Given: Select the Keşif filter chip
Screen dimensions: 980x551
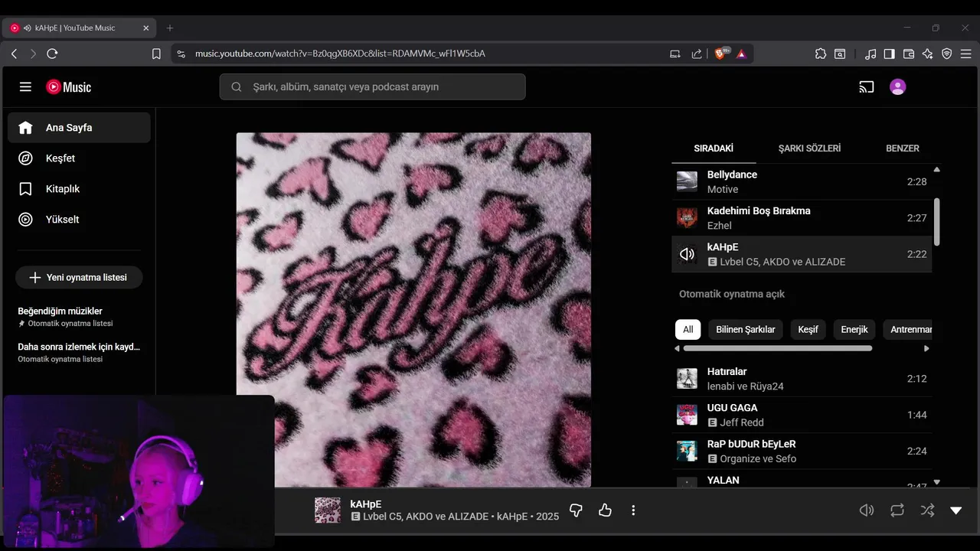Looking at the screenshot, I should [x=808, y=329].
